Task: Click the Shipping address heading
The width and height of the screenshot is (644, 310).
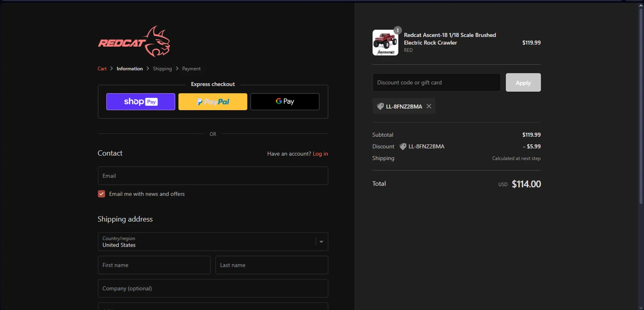Action: [125, 219]
